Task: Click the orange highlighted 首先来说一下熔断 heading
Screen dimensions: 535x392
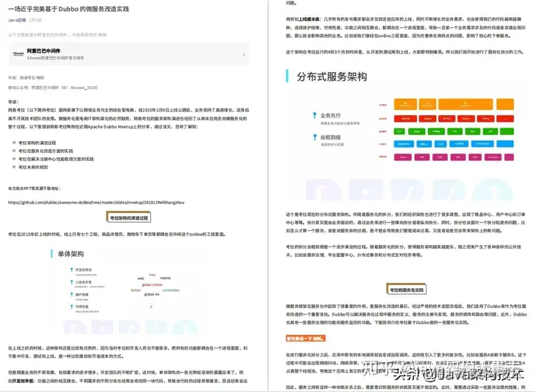Action: pos(305,339)
